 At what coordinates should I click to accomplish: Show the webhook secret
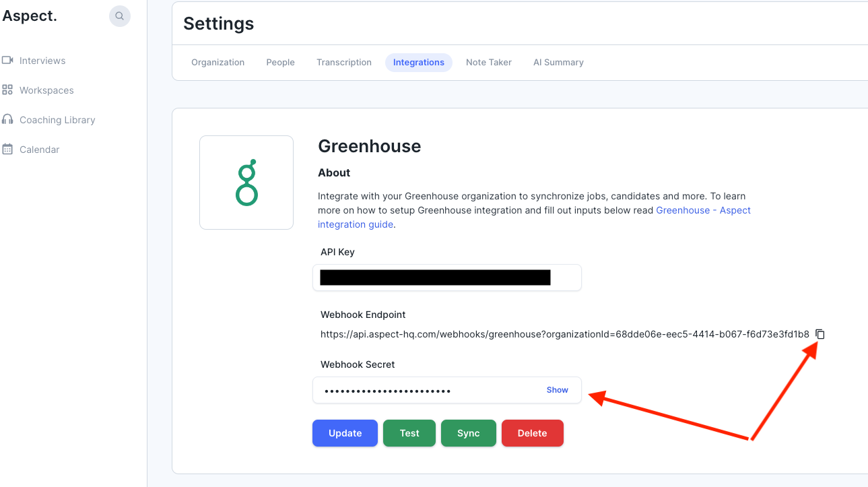[558, 390]
